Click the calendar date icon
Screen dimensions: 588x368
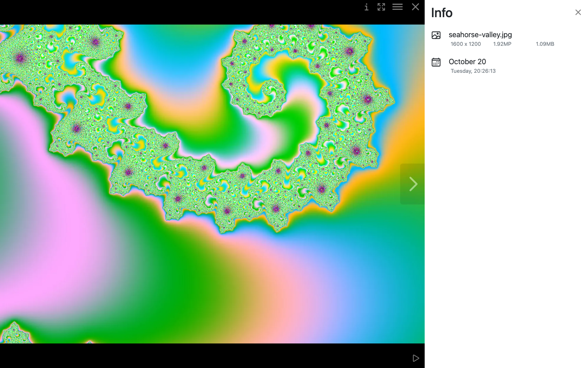(436, 62)
